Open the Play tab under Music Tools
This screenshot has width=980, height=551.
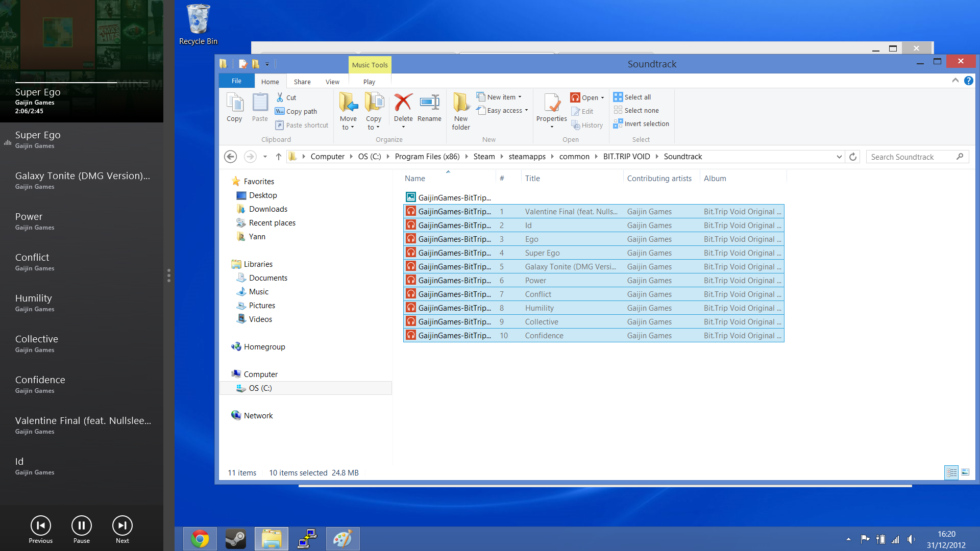[x=369, y=82]
